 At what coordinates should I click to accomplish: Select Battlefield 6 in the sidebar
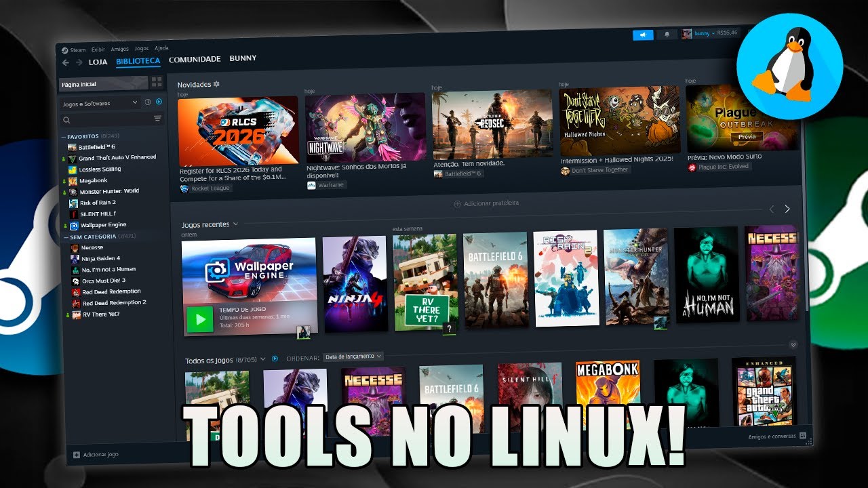[92, 147]
